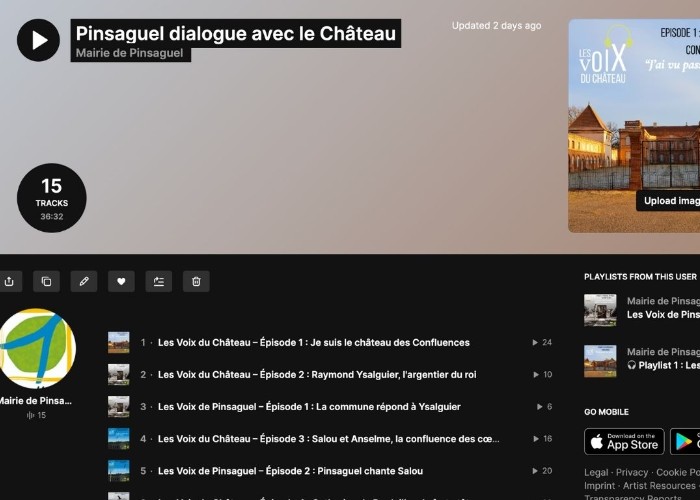Open track 2 Raymond Ysalguier title
This screenshot has width=700, height=500.
pyautogui.click(x=317, y=375)
